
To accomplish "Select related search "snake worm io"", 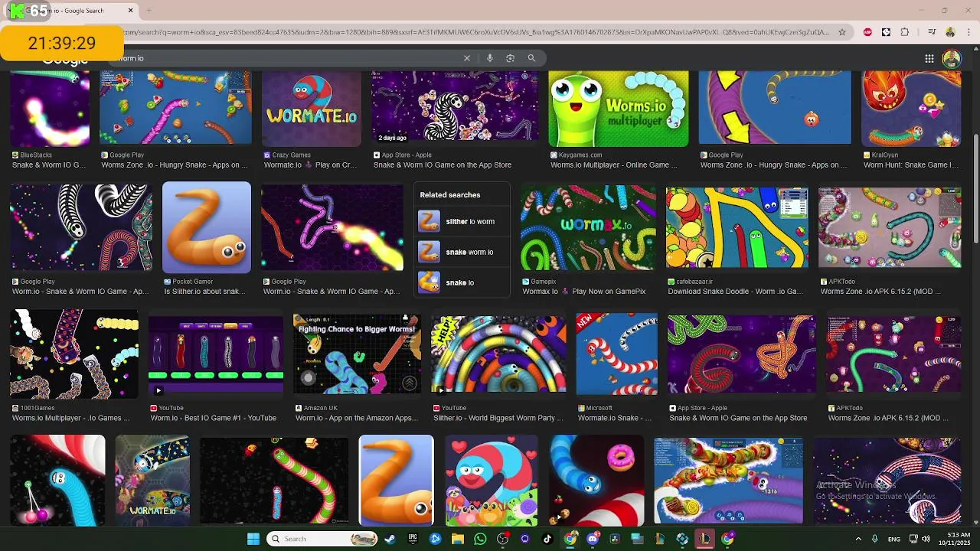I will (x=462, y=252).
